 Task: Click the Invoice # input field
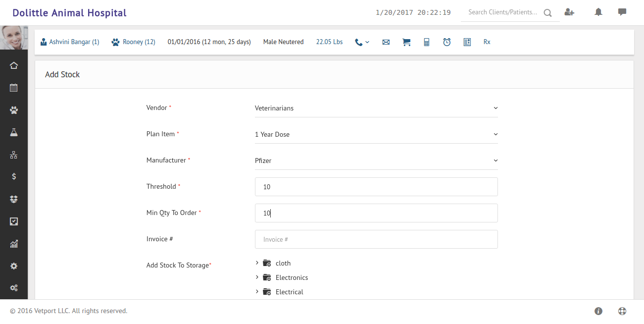pos(376,239)
